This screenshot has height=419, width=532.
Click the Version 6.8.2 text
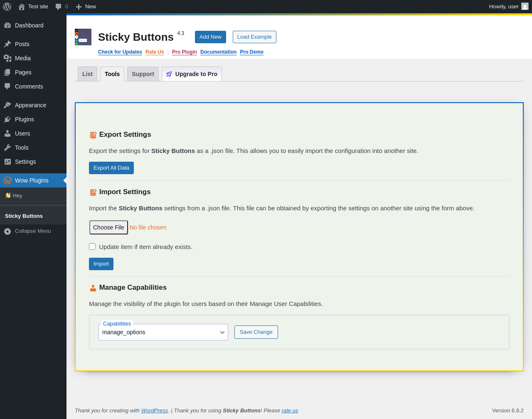pos(508,411)
